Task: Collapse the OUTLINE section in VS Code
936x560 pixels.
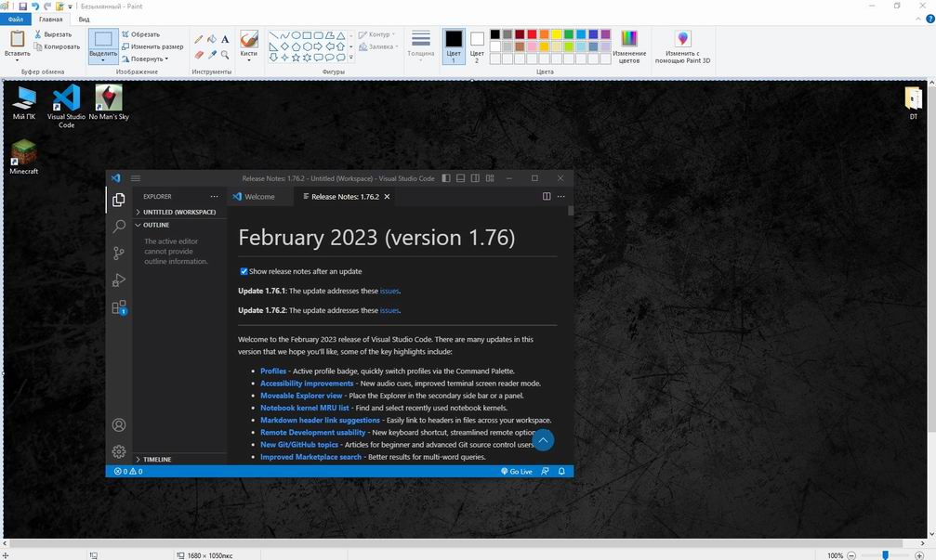Action: 179,226
